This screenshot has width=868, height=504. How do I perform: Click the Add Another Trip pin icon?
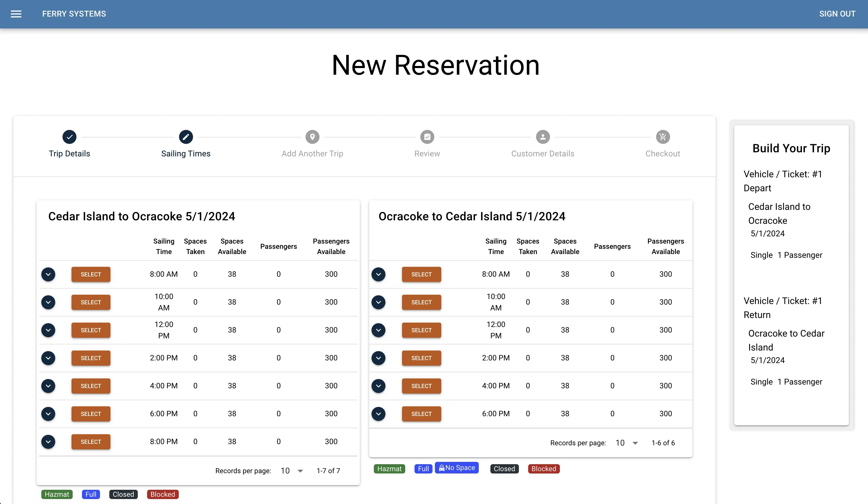312,137
